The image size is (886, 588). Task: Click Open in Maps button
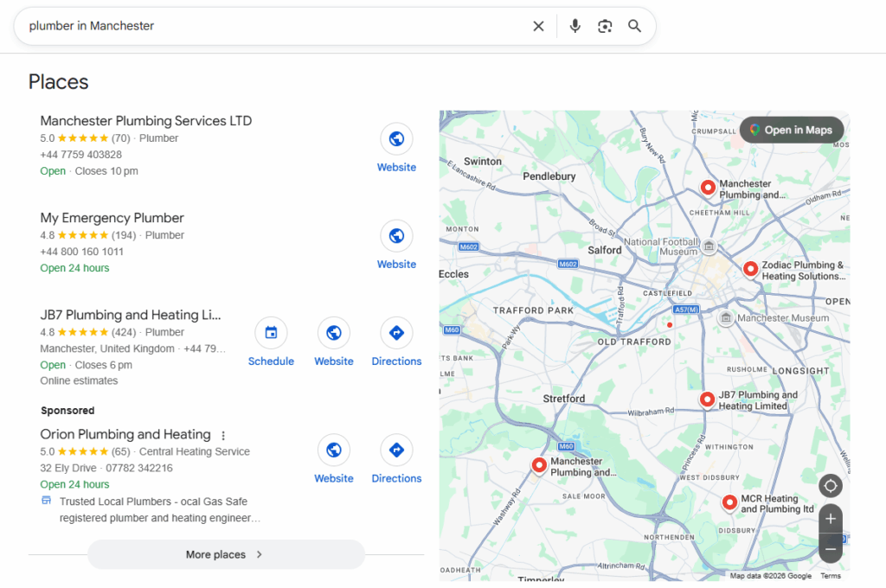pos(792,130)
